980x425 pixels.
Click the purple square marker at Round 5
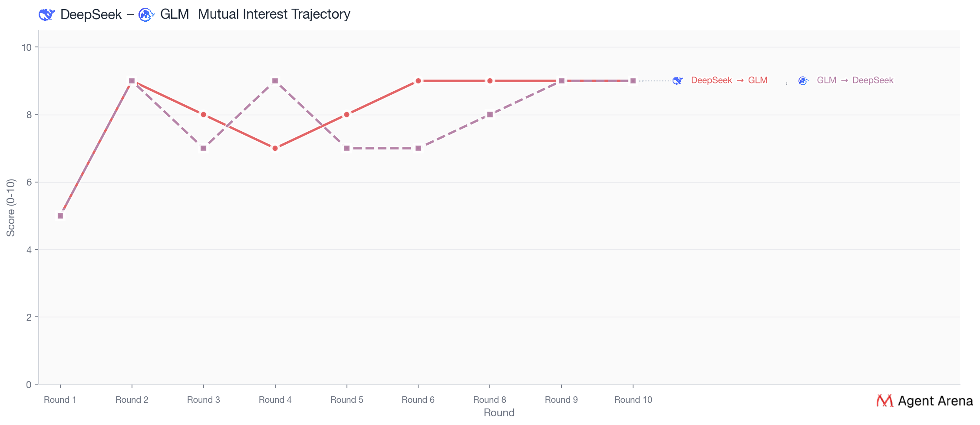[346, 148]
